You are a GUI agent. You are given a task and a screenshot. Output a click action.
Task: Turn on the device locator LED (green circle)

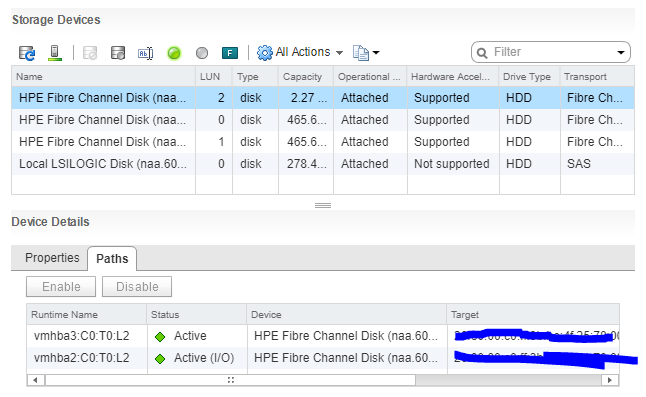click(x=174, y=53)
